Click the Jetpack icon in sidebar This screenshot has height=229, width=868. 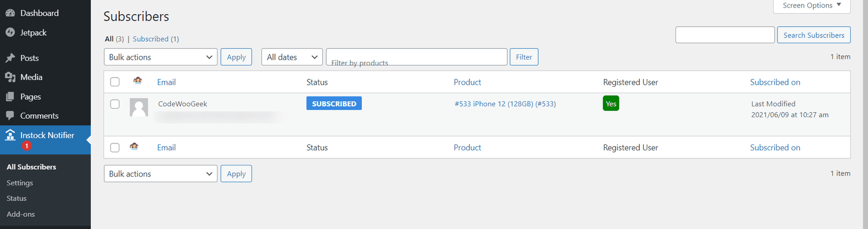[x=10, y=33]
